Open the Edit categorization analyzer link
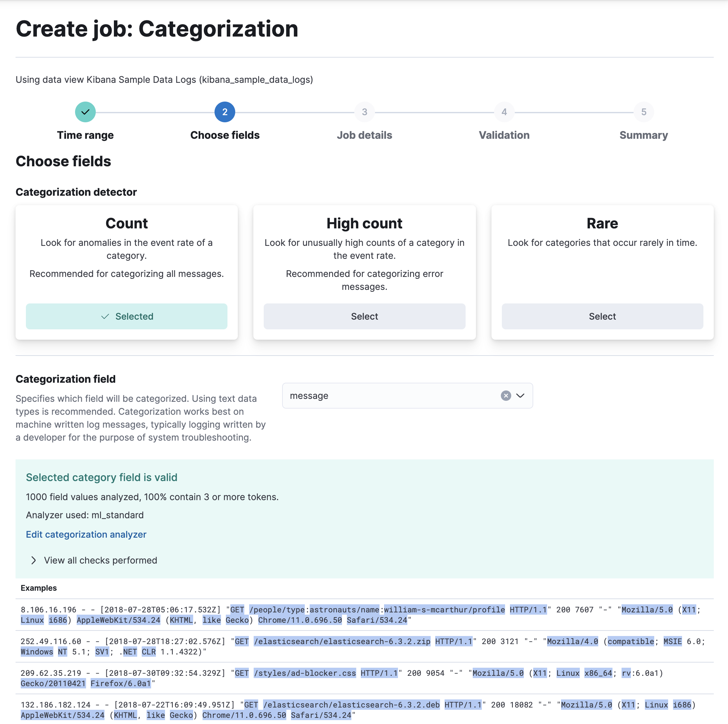 click(86, 534)
